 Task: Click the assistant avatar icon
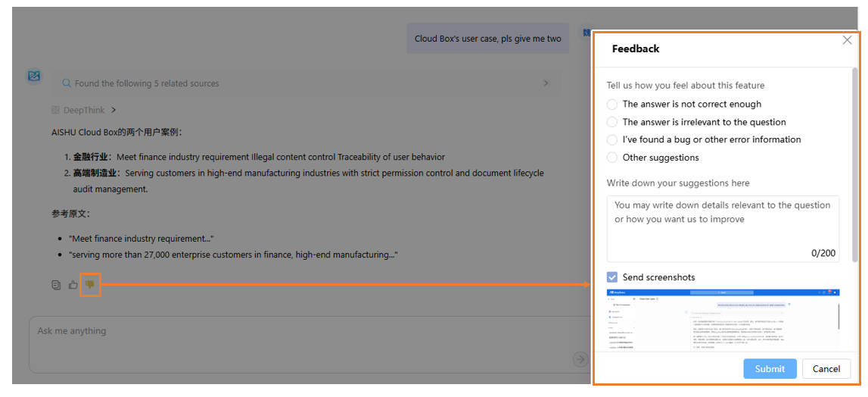coord(34,76)
